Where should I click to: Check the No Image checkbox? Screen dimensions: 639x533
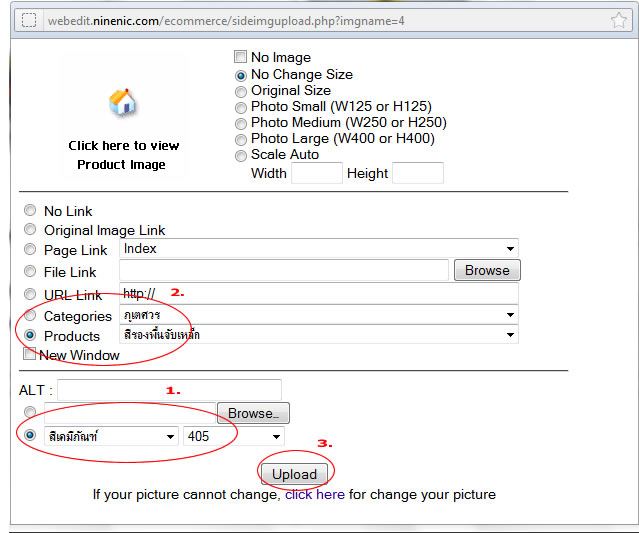240,58
